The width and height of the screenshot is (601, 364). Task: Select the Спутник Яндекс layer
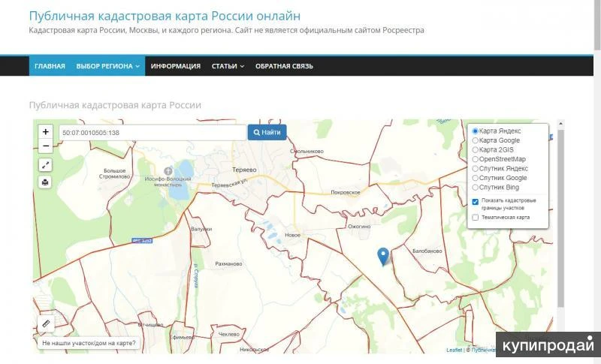475,169
